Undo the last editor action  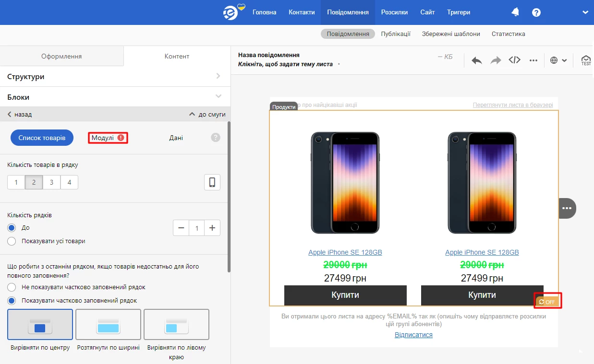477,60
